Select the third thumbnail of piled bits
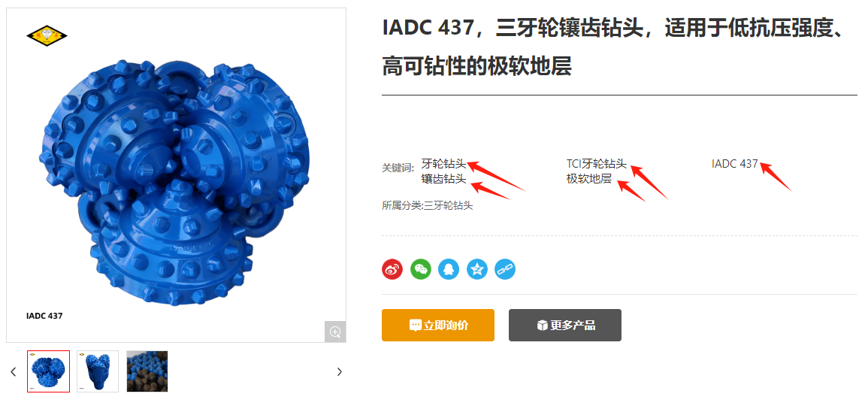The image size is (868, 403). (x=147, y=371)
